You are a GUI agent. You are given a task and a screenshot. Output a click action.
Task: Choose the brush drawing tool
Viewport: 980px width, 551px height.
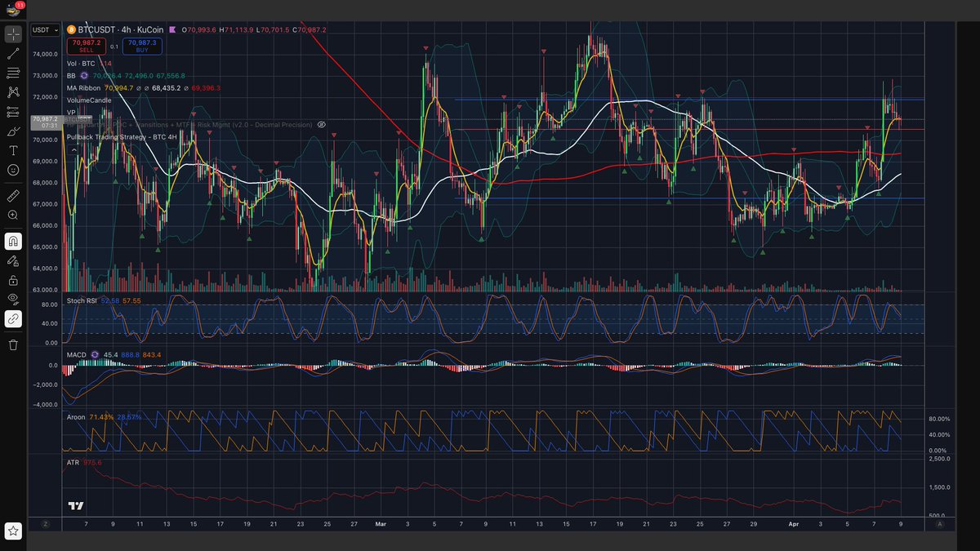13,131
